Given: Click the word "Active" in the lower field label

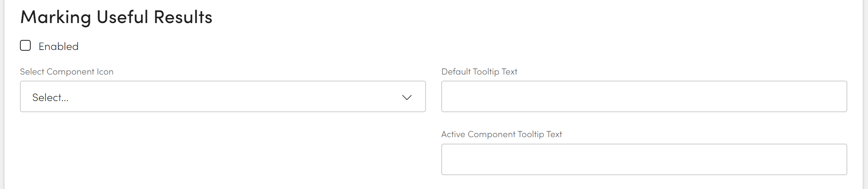Looking at the screenshot, I should click(453, 134).
